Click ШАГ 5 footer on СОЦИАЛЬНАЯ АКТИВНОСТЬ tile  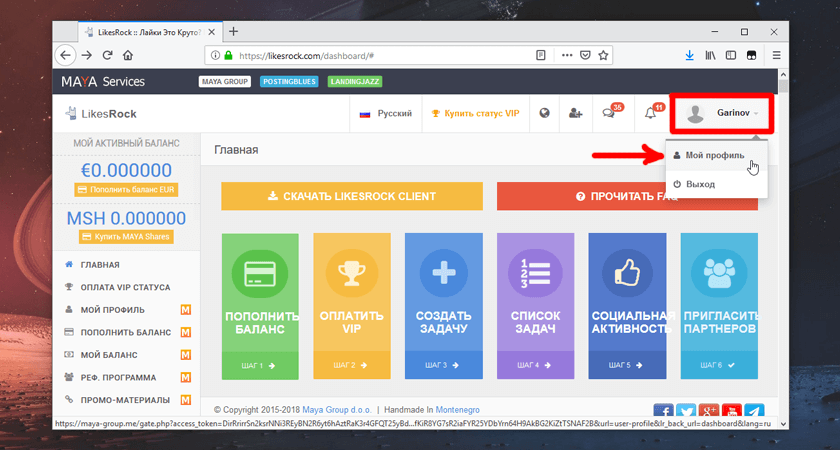click(x=627, y=365)
